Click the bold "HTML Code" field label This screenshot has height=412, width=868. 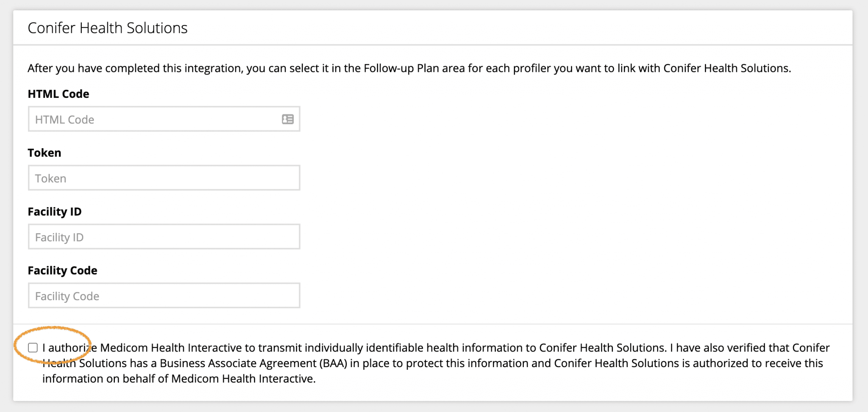[58, 94]
